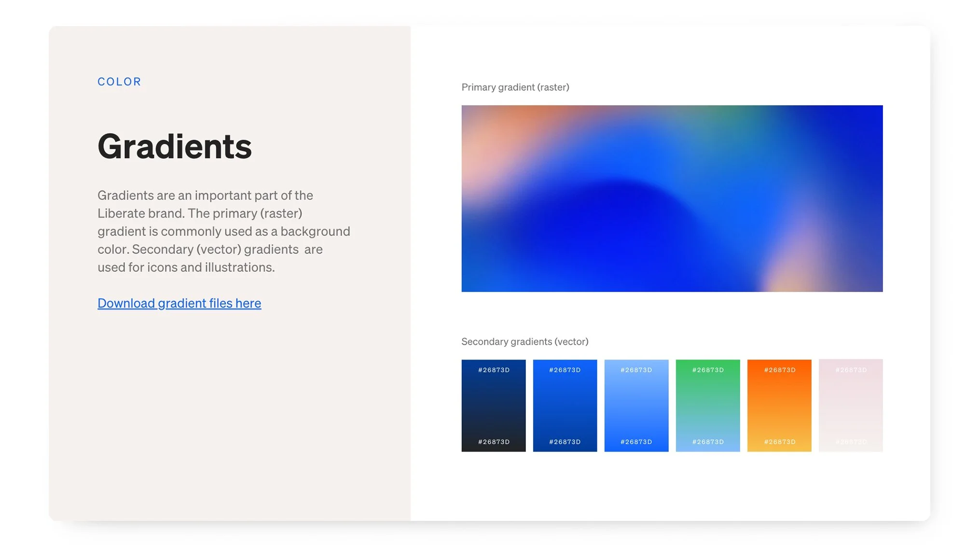Select the green to blue gradient swatch

707,406
